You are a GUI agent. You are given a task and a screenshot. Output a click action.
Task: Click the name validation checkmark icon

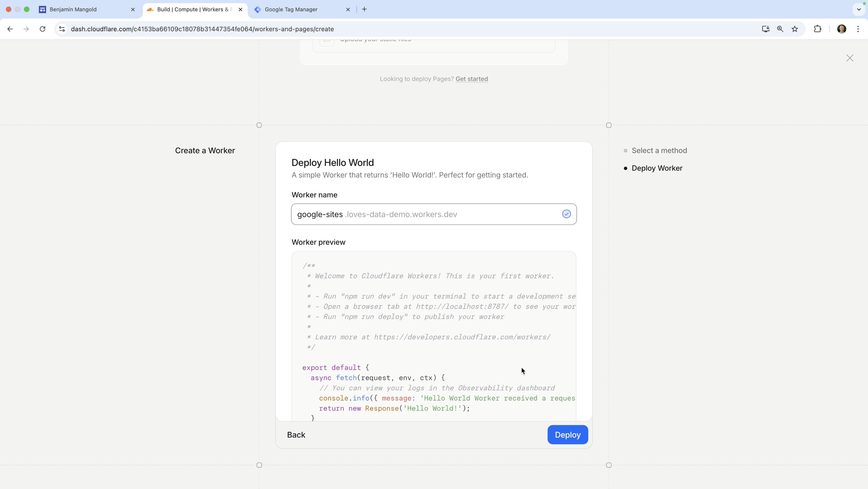566,214
